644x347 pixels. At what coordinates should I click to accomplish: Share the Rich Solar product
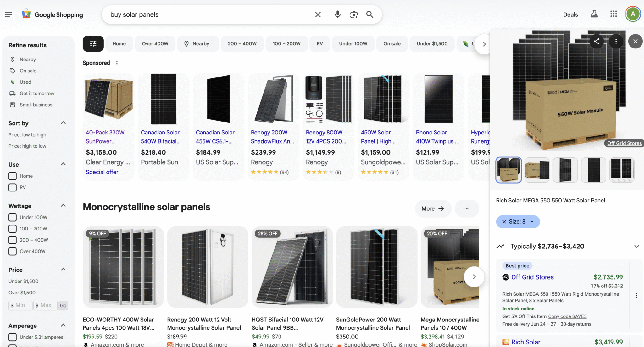[x=597, y=41]
